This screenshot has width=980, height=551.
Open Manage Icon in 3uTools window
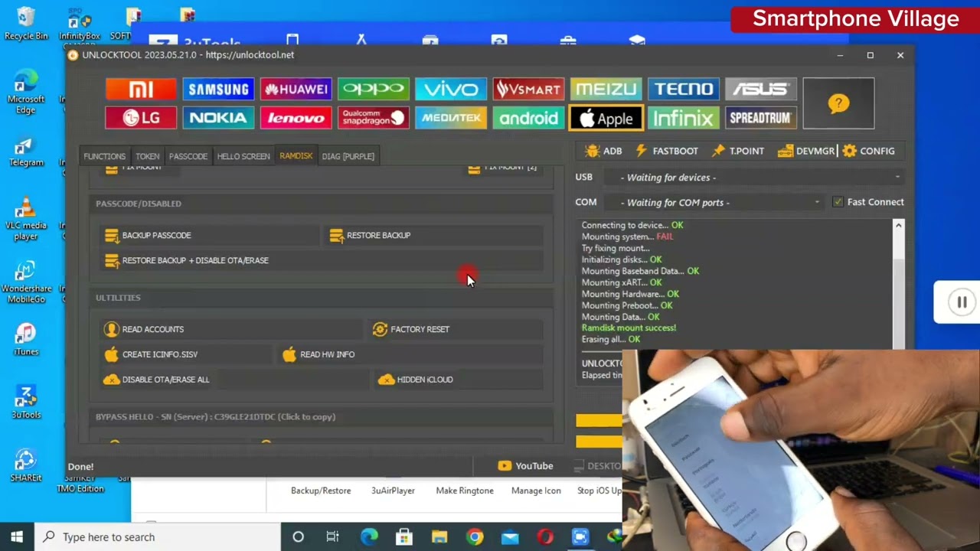coord(536,491)
